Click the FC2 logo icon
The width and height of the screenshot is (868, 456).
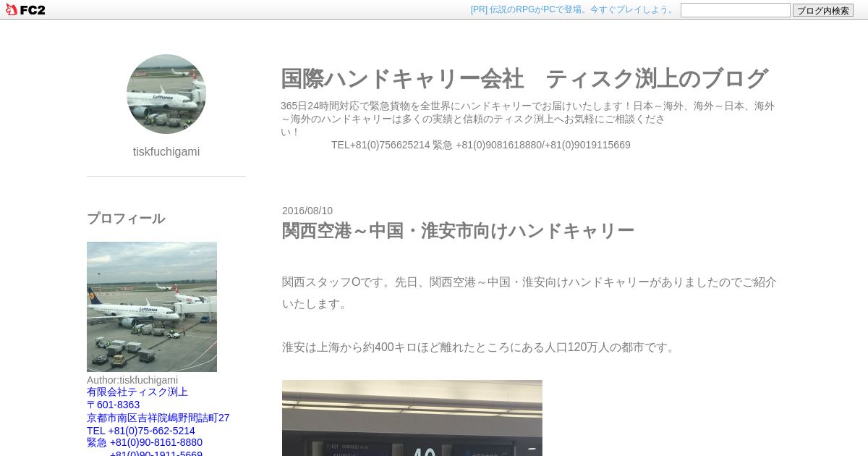pyautogui.click(x=25, y=9)
